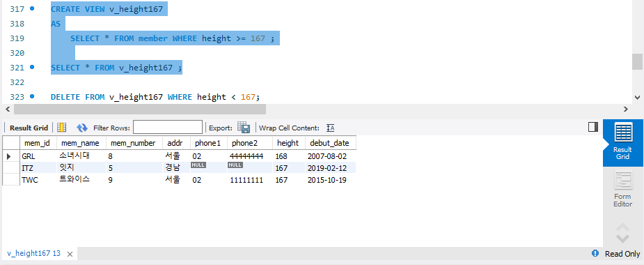Image resolution: width=644 pixels, height=265 pixels.
Task: Open the Result Grid side panel button
Action: pos(622,143)
